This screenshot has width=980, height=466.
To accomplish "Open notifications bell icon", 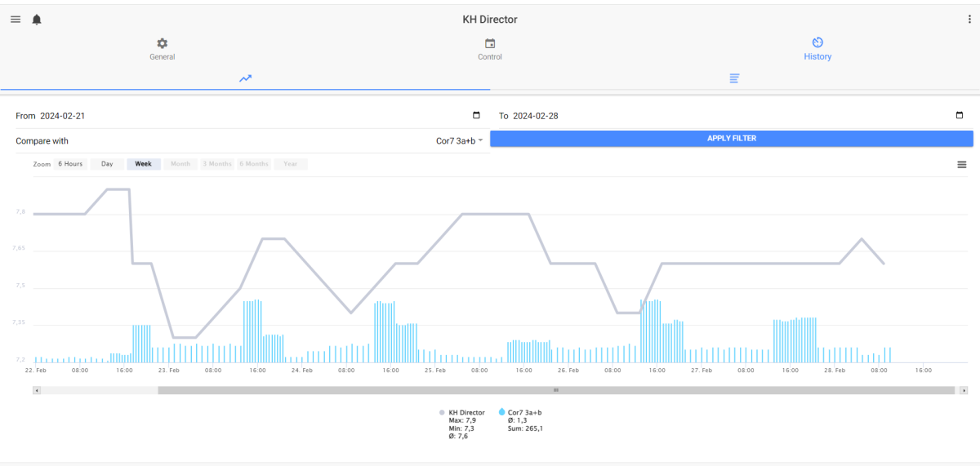I will click(37, 20).
